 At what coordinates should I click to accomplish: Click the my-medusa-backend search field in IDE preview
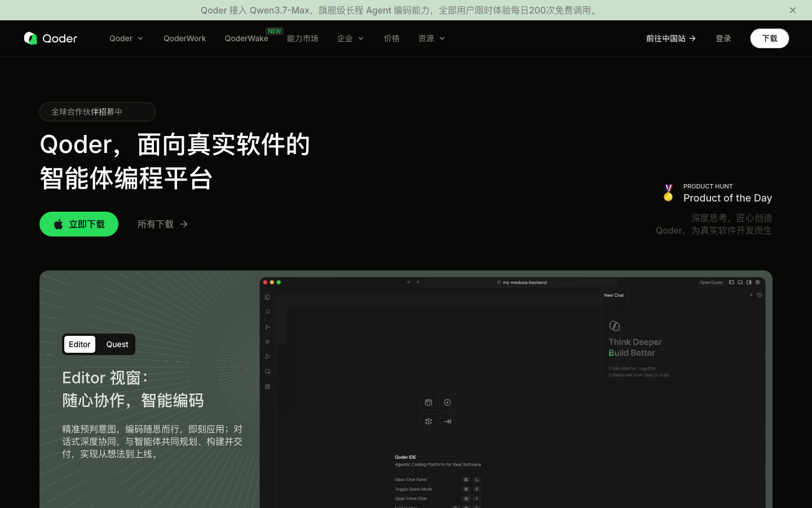[x=522, y=282]
